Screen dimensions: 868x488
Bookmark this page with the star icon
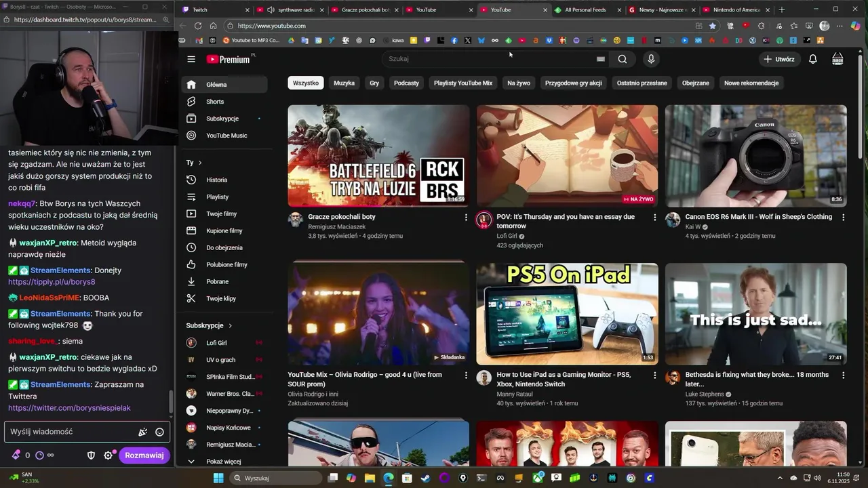(x=713, y=26)
